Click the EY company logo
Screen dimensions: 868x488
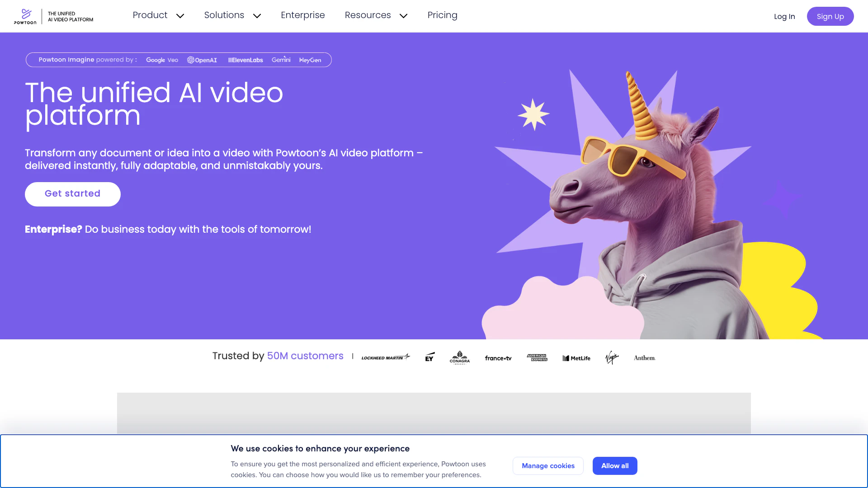click(x=429, y=357)
